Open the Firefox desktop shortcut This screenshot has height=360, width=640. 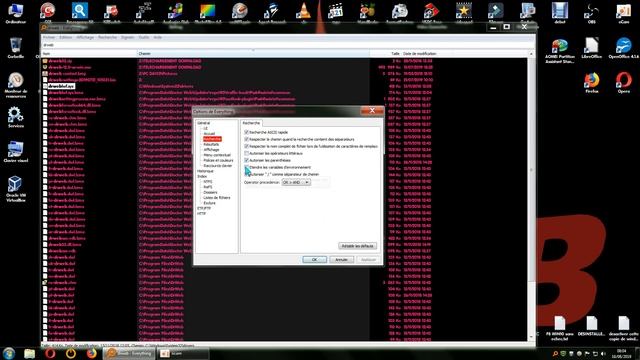click(x=591, y=83)
